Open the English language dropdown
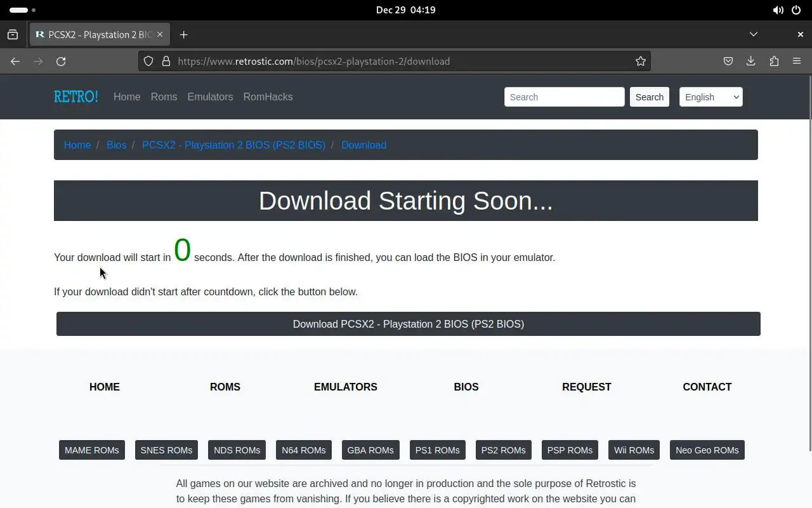Screen dimensions: 812x508 [x=710, y=97]
